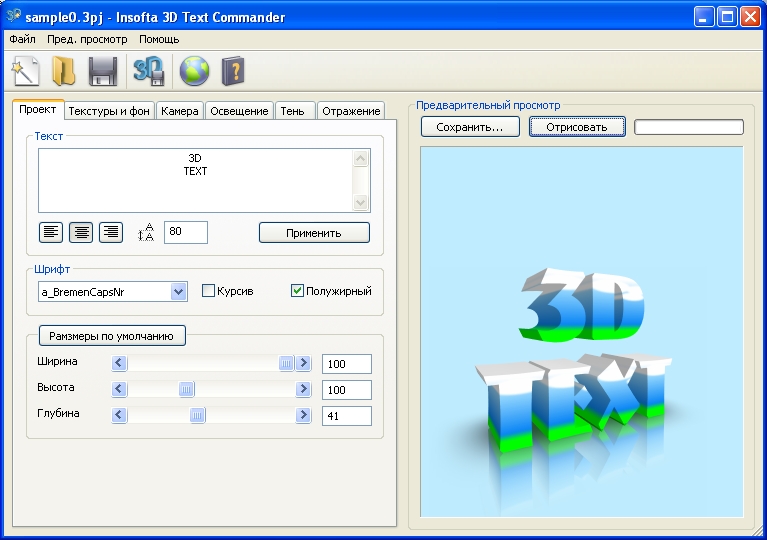Save project with the floppy disk icon
Image resolution: width=767 pixels, height=540 pixels.
tap(103, 71)
